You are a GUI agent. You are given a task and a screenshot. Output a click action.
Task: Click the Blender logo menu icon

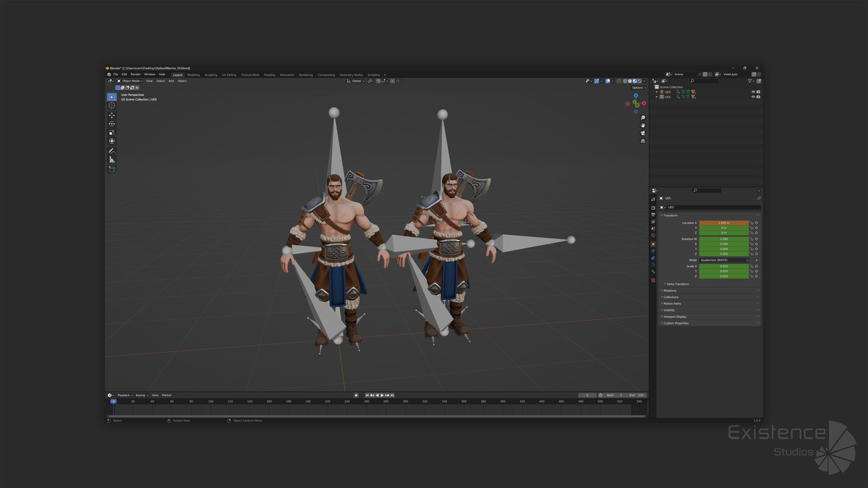click(x=109, y=74)
